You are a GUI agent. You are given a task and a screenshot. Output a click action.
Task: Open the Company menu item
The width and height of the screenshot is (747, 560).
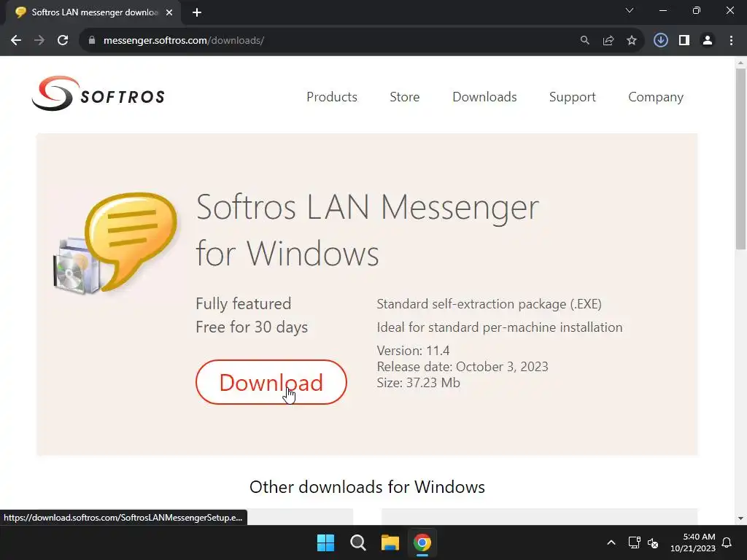(656, 97)
